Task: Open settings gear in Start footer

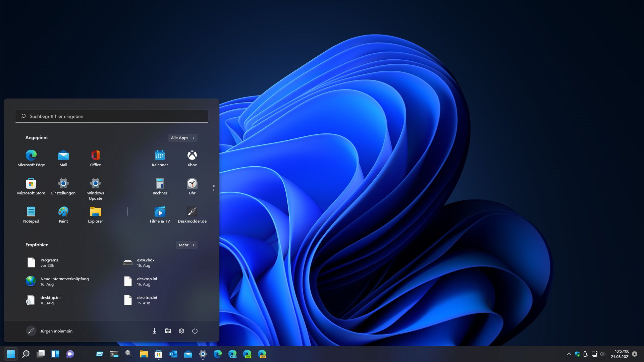Action: click(181, 331)
